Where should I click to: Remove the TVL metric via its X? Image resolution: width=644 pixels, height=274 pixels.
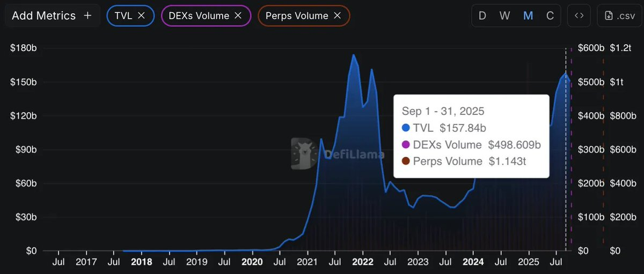[142, 16]
